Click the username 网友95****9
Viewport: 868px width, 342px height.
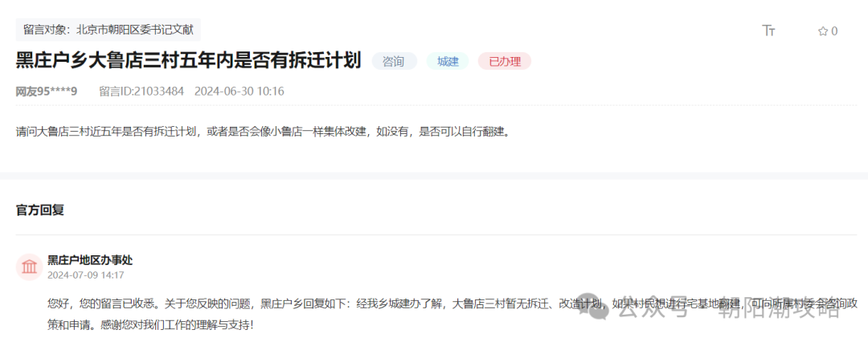coord(47,91)
